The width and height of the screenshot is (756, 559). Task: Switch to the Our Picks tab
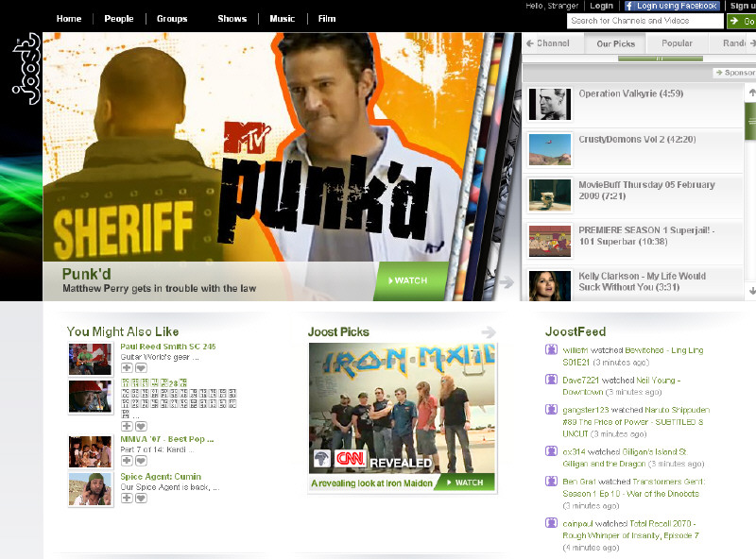616,43
